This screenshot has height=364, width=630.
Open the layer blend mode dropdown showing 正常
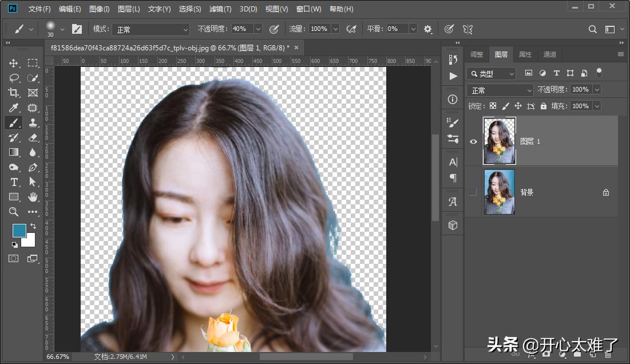pyautogui.click(x=499, y=89)
